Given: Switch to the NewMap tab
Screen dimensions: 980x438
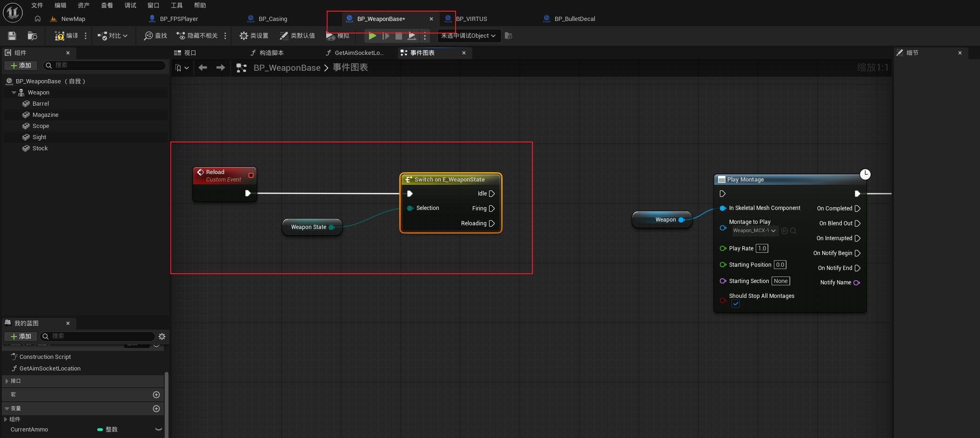Looking at the screenshot, I should point(73,19).
